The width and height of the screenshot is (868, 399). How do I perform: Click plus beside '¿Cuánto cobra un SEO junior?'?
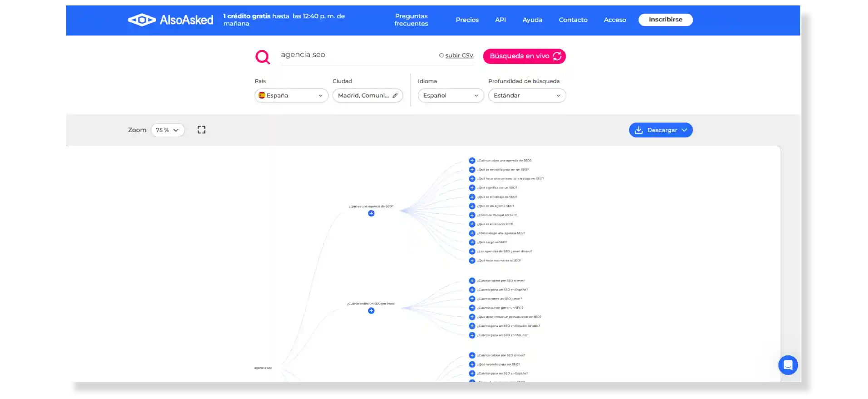click(472, 299)
